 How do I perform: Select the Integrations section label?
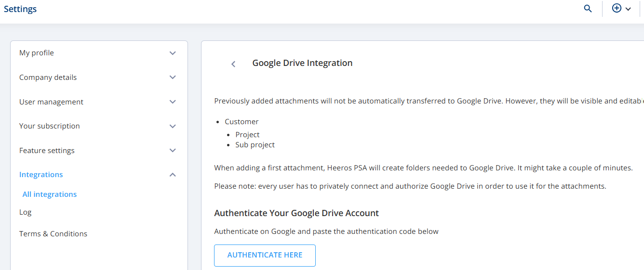click(41, 175)
